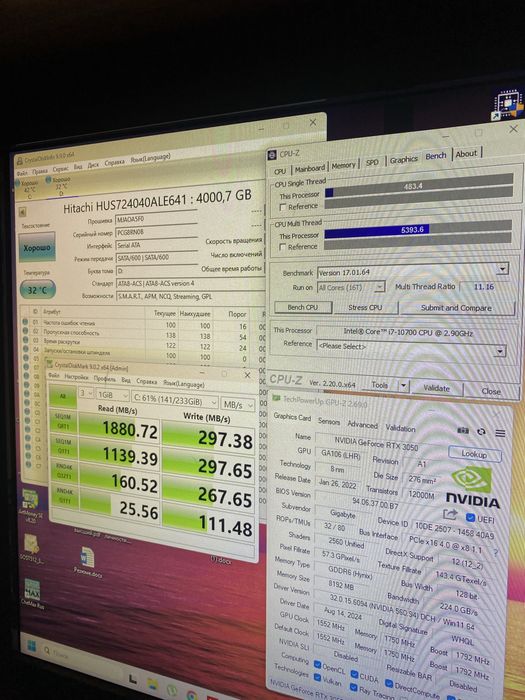Toggle the CUDA checkbox in GPU-Z
The height and width of the screenshot is (700, 525).
(x=354, y=673)
